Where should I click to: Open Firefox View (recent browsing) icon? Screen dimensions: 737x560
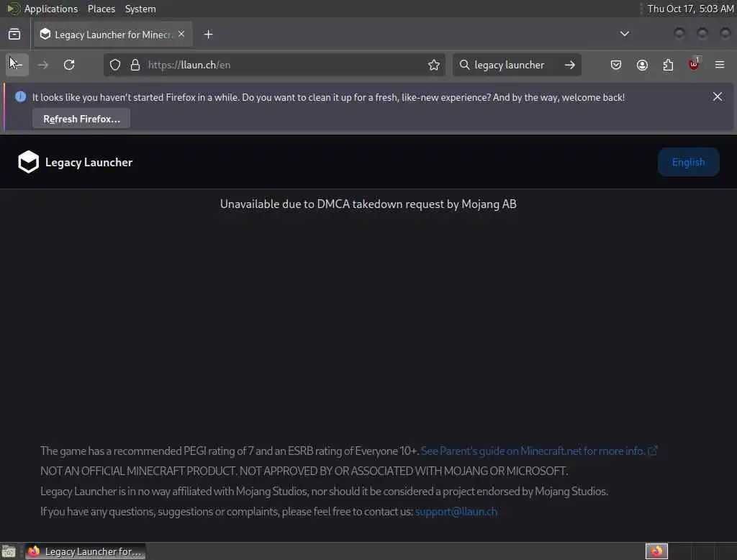coord(14,35)
